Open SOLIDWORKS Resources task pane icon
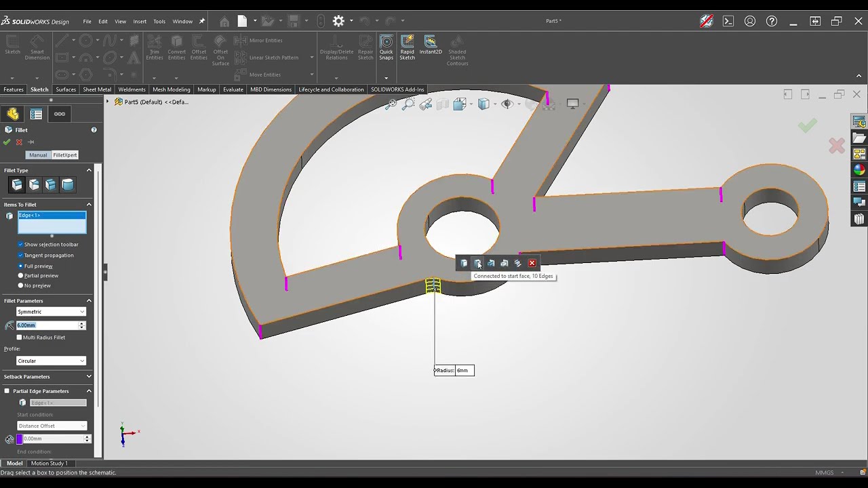The height and width of the screenshot is (488, 868). (859, 122)
